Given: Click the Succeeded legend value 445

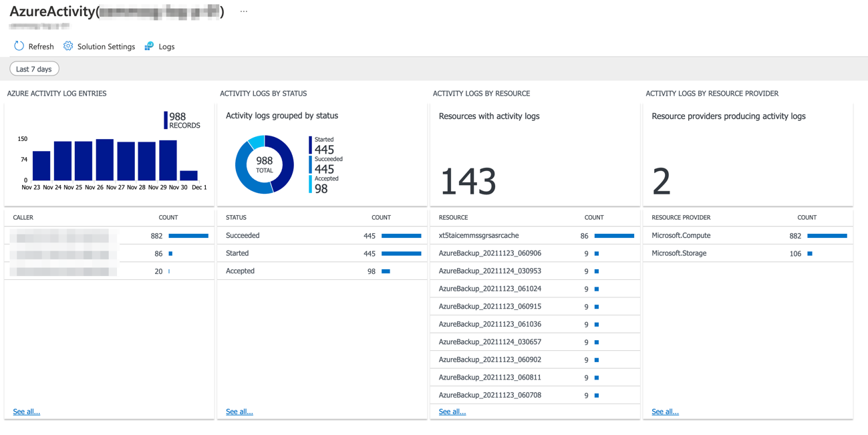Looking at the screenshot, I should click(x=324, y=169).
